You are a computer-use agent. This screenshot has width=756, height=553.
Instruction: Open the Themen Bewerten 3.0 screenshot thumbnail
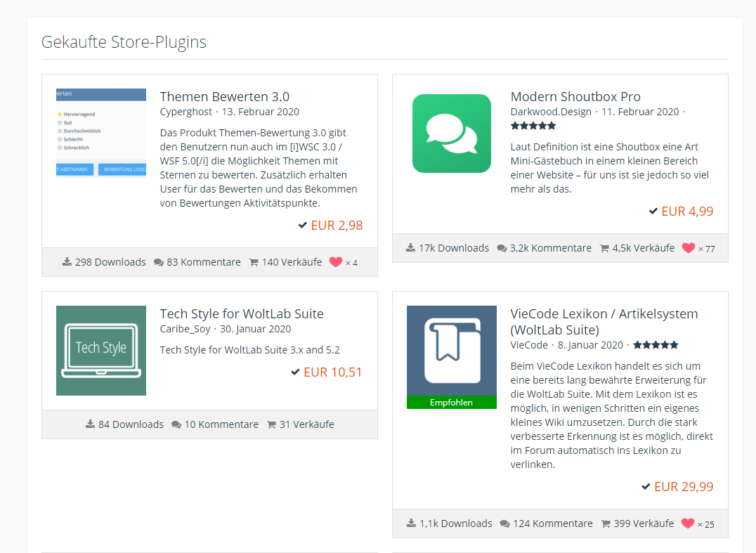point(101,133)
